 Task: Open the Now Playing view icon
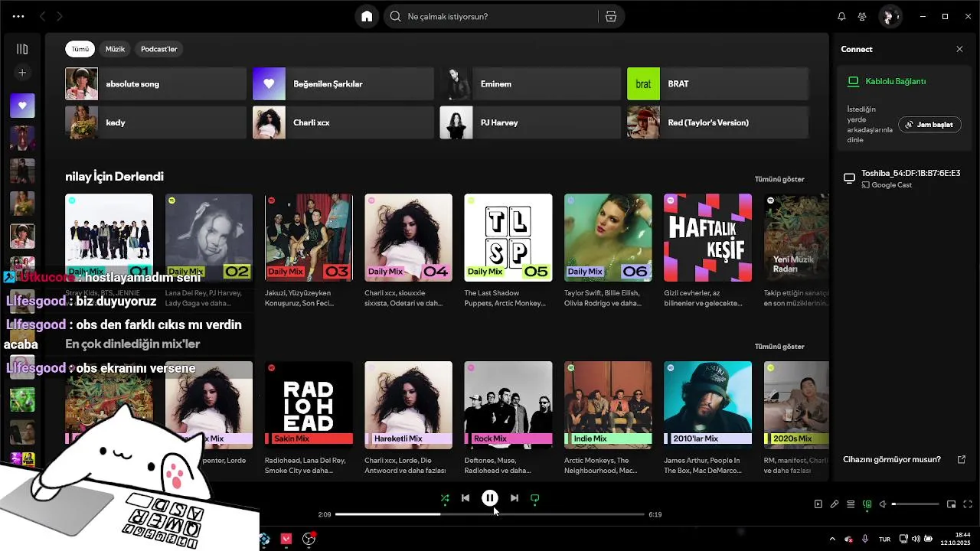pyautogui.click(x=818, y=504)
